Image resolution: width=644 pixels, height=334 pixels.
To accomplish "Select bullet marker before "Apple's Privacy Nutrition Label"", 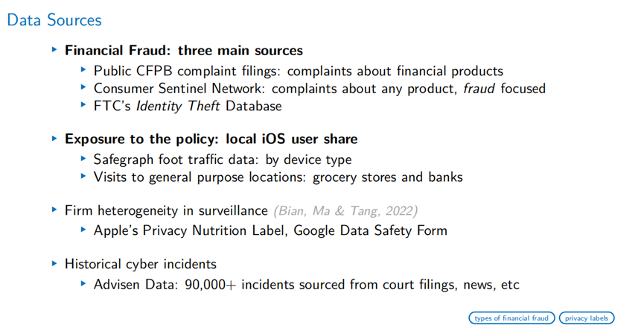I will (83, 230).
